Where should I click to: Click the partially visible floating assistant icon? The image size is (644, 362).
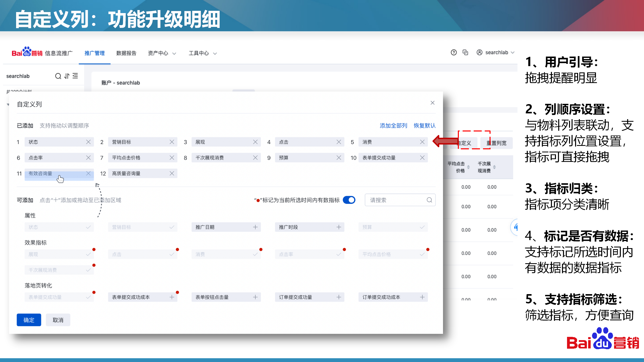514,228
